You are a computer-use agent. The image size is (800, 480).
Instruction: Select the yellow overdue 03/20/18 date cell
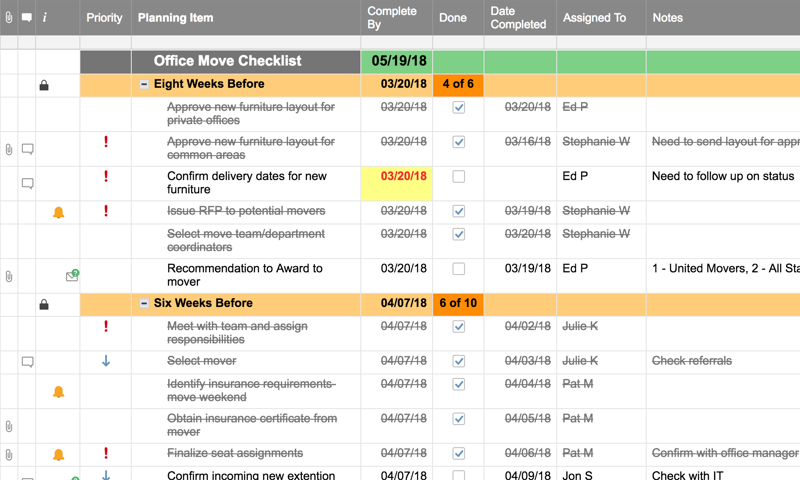click(x=396, y=183)
